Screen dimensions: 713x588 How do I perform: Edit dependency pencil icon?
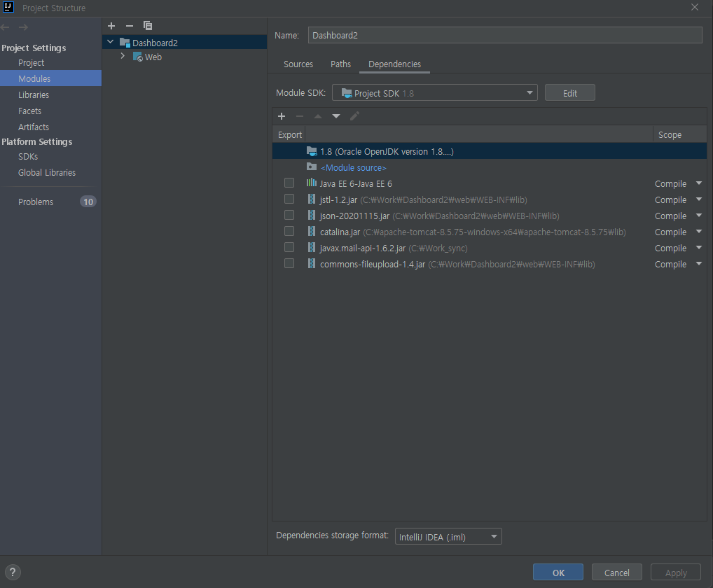click(354, 116)
